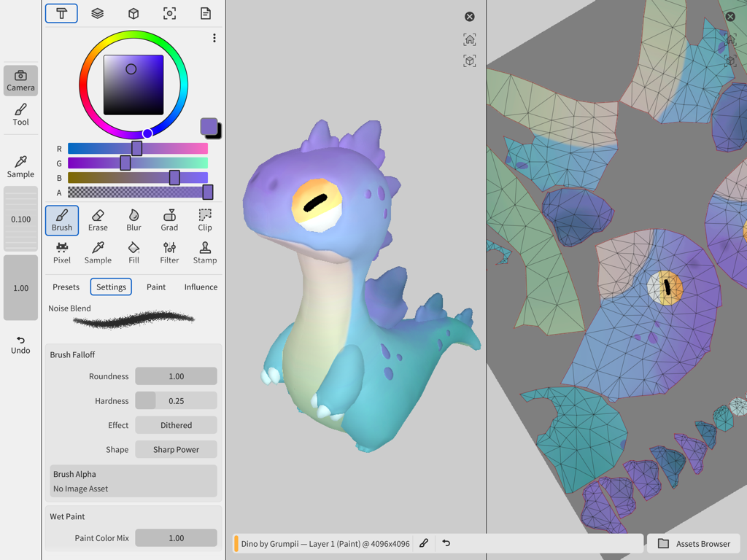Viewport: 747px width, 560px height.
Task: Switch to the Blur tool
Action: tap(133, 220)
